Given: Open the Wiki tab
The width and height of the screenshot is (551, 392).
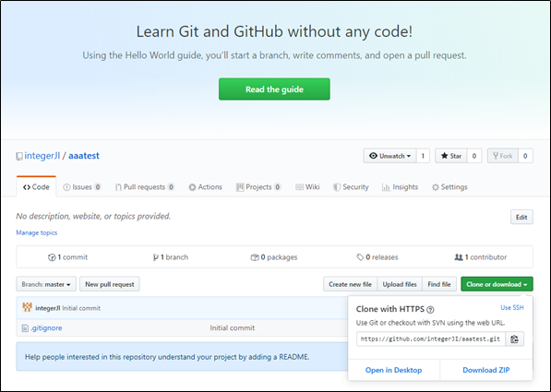Looking at the screenshot, I should point(307,187).
